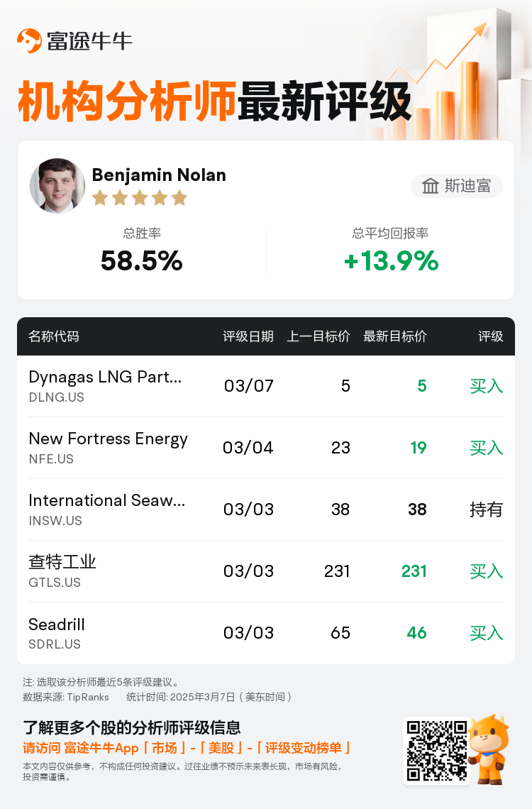Viewport: 532px width, 809px height.
Task: Click the five-star analyst rating
Action: pos(139,198)
